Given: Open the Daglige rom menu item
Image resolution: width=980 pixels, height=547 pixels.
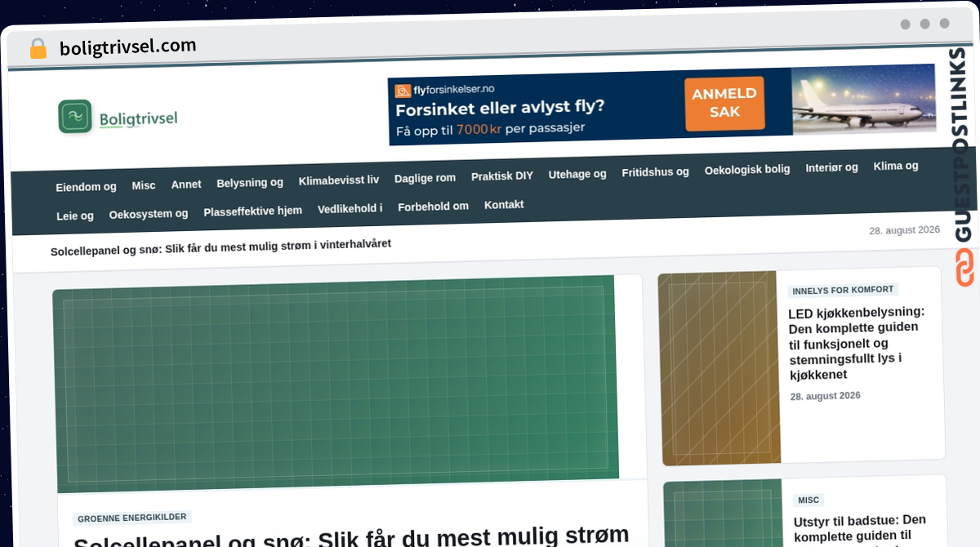Looking at the screenshot, I should (x=425, y=178).
